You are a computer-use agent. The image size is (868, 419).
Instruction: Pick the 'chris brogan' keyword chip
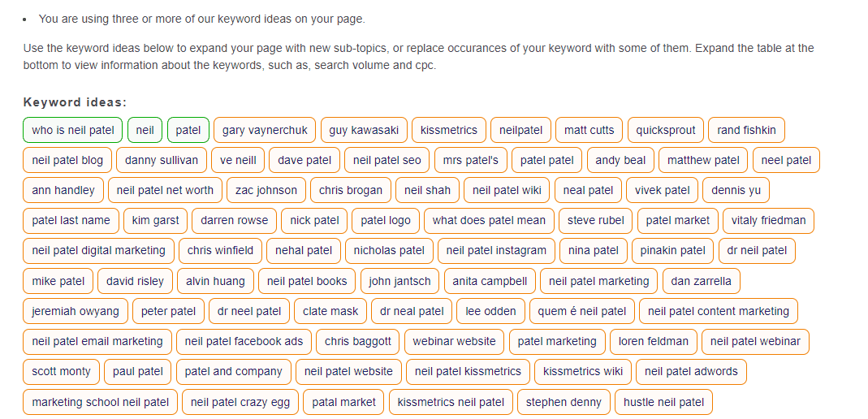point(351,190)
